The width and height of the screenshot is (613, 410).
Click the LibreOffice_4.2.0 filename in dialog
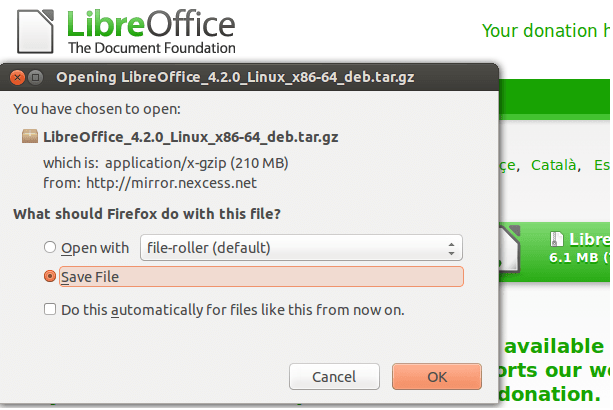tap(191, 137)
